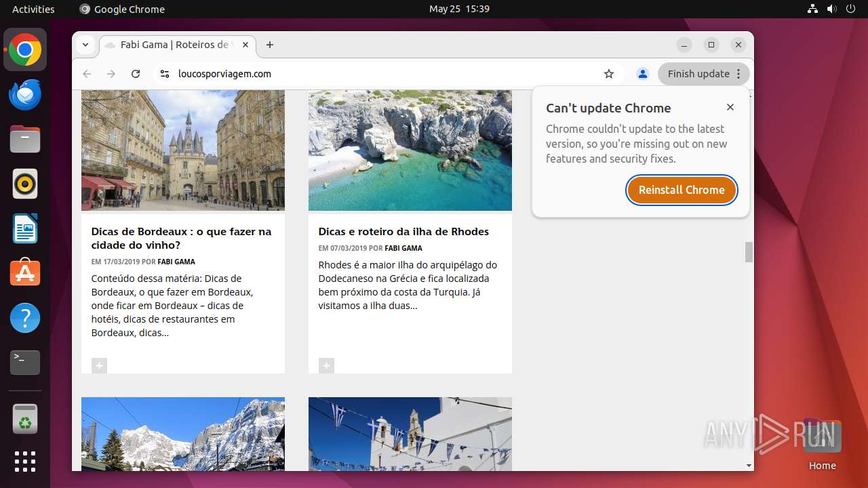Click the Rhodes article excerpt text
Viewport: 868px width, 488px height.
click(408, 285)
